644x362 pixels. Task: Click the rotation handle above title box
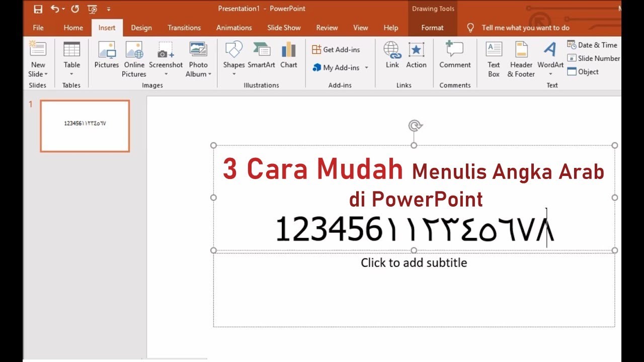pos(414,125)
